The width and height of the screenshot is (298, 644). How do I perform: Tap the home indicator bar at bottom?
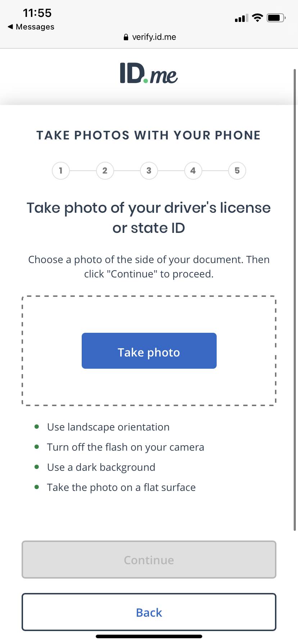point(149,636)
